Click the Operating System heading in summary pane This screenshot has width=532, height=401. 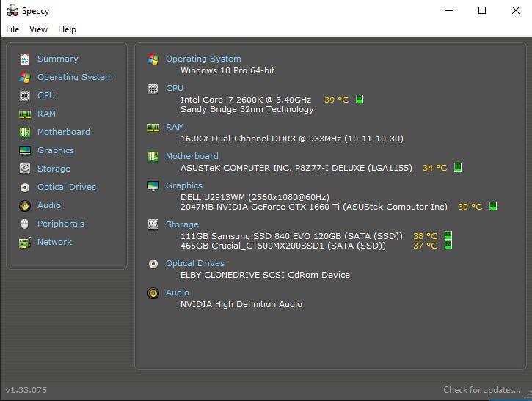tap(203, 59)
